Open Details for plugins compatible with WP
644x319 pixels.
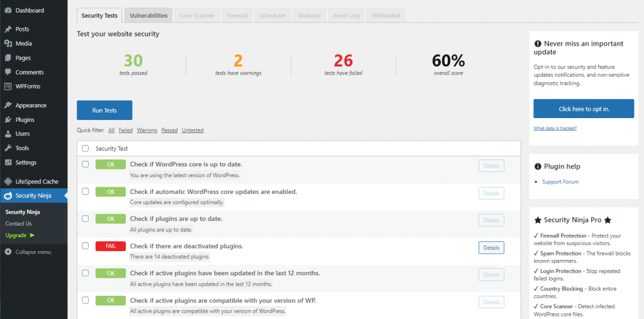pos(491,302)
